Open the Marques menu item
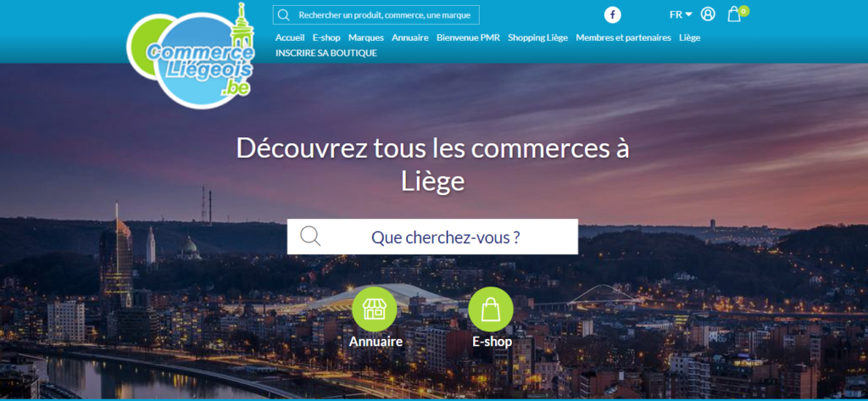Viewport: 868px width, 401px height. [x=366, y=37]
